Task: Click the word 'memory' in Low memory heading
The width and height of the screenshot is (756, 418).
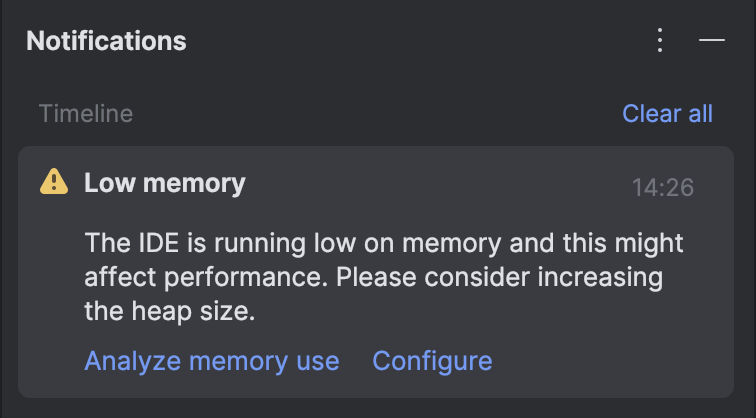Action: (194, 184)
